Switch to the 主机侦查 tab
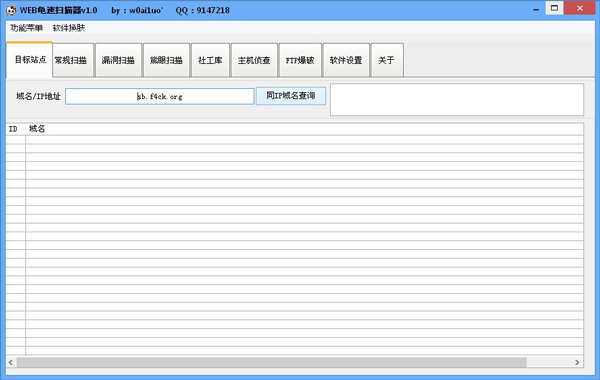600x380 pixels. tap(254, 60)
